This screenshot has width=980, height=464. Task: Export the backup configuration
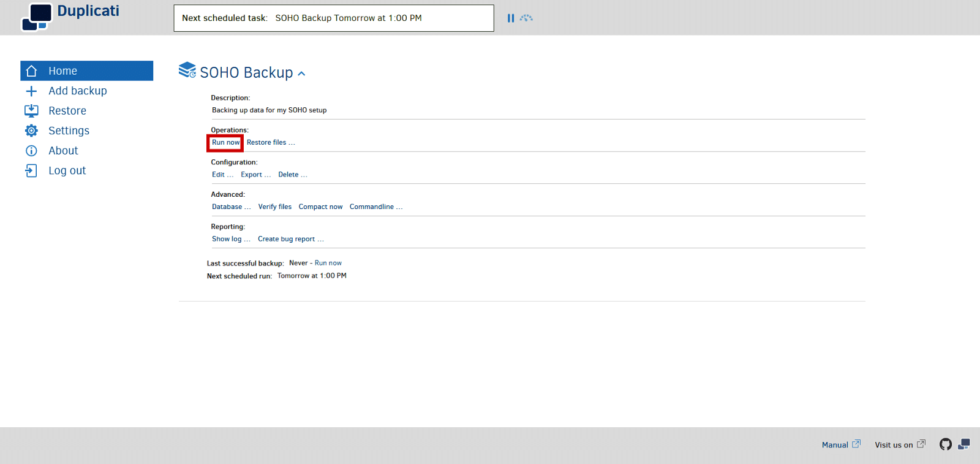tap(255, 175)
